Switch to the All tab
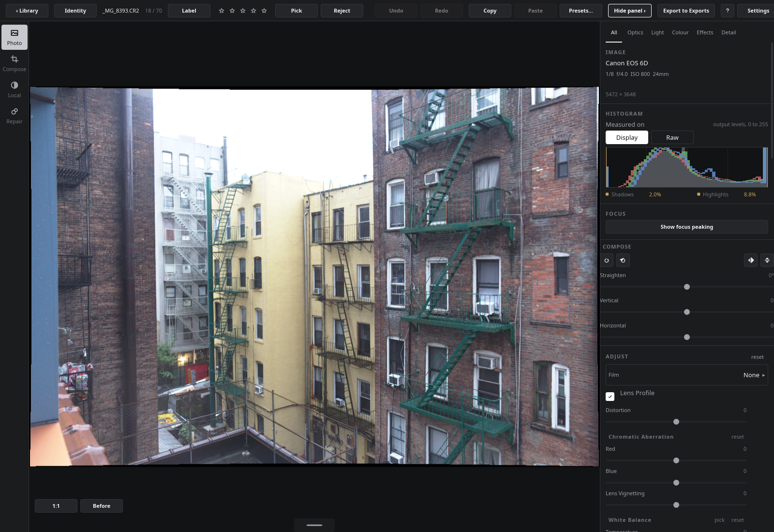Viewport: 774px width, 532px height. tap(614, 32)
